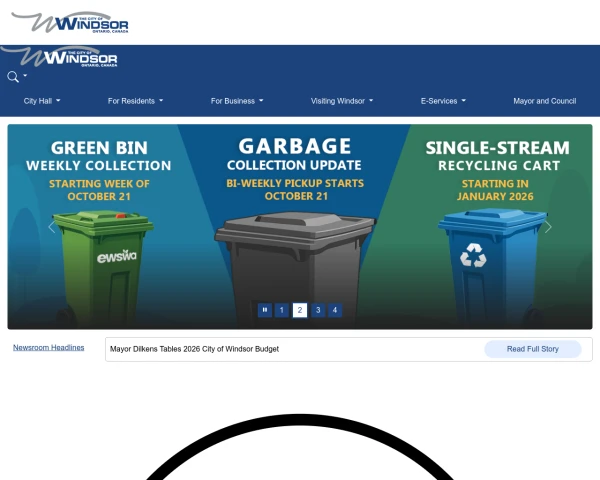This screenshot has height=480, width=600.
Task: Click the Mayor Dilkens budget headline text
Action: (194, 349)
